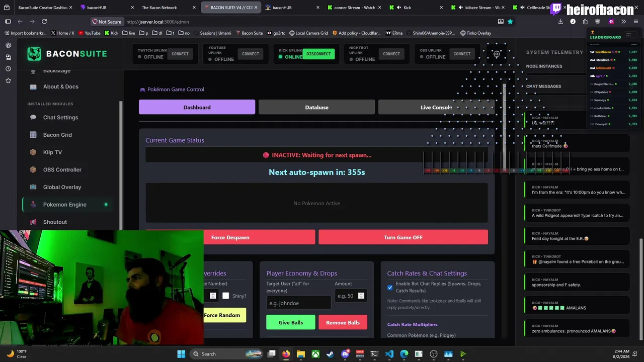Open the Windows Start menu

tap(181, 354)
